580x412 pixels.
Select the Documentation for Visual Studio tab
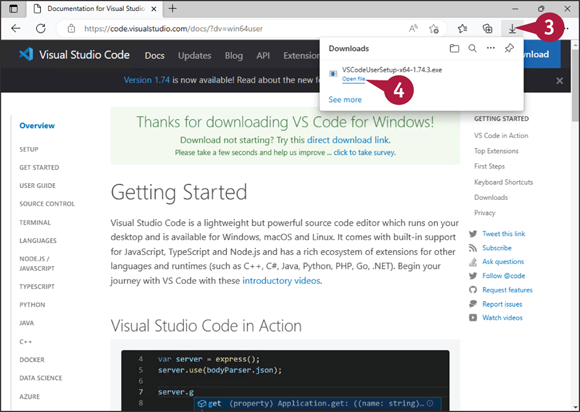(x=95, y=9)
